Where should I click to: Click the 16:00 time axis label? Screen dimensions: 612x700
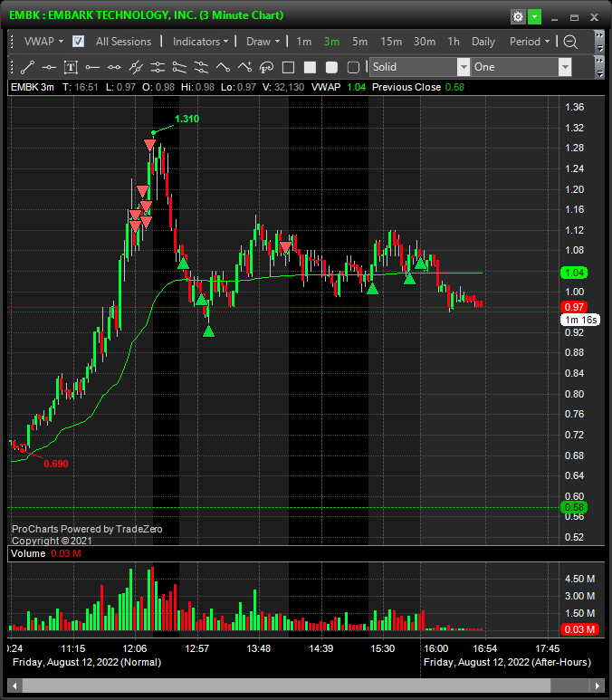coord(435,648)
